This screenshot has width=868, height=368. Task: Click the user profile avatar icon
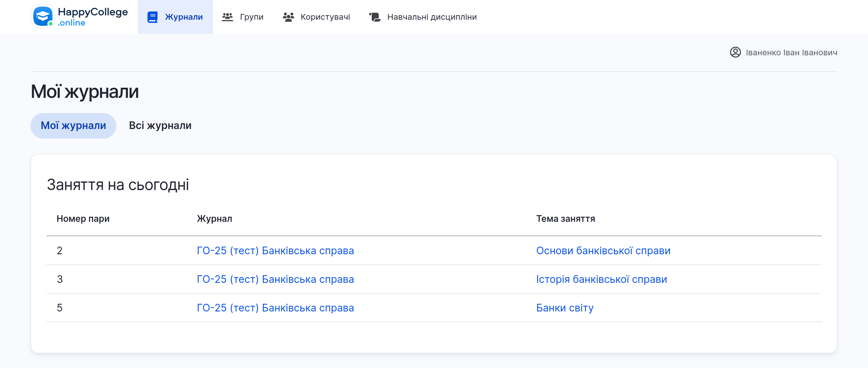click(735, 52)
